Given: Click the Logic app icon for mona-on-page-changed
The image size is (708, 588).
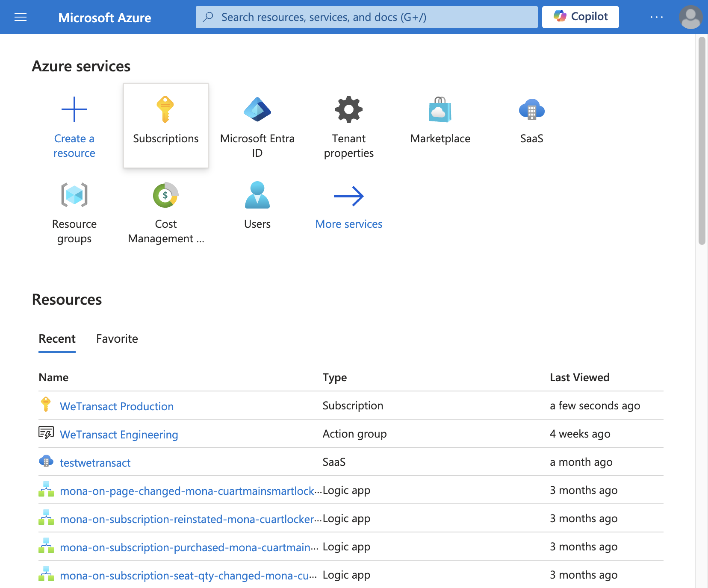Looking at the screenshot, I should 46,489.
